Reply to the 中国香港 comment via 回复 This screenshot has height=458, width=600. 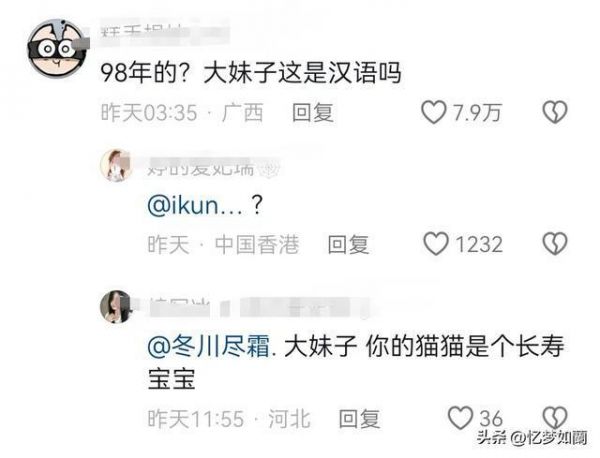click(348, 244)
